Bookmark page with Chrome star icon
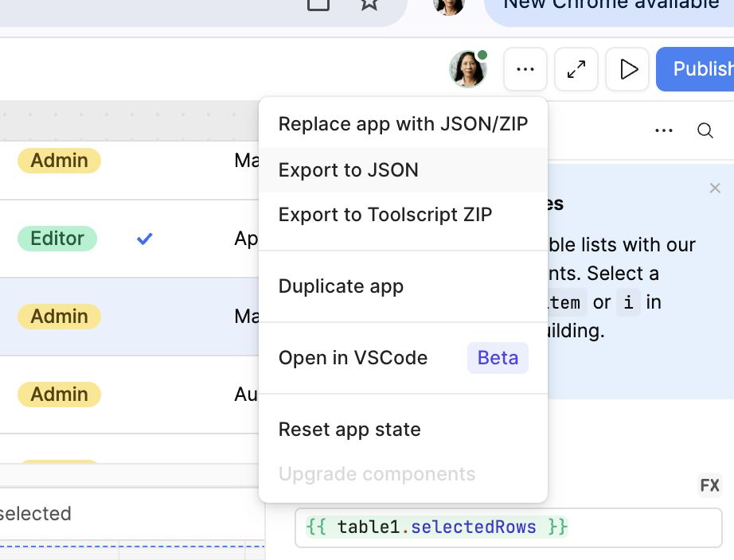The height and width of the screenshot is (560, 734). pos(369,4)
